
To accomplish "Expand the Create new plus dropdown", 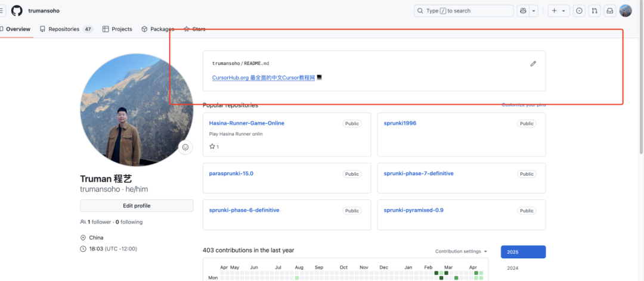I will (x=559, y=11).
